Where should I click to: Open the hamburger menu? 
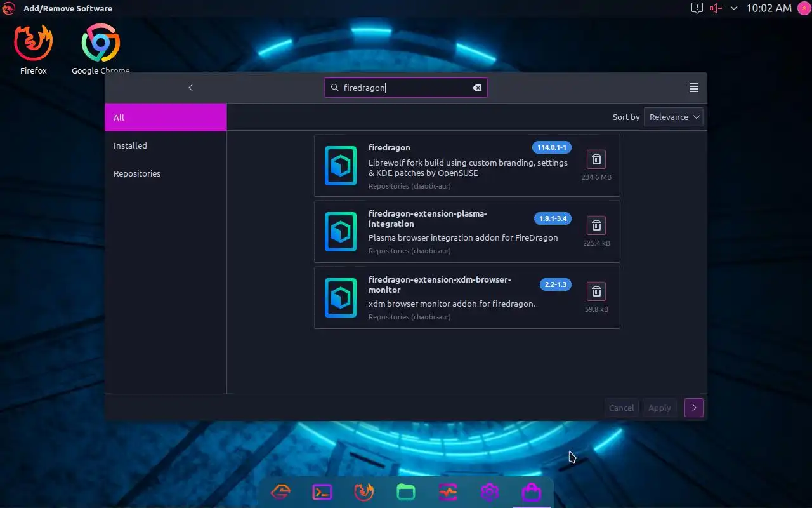point(694,88)
